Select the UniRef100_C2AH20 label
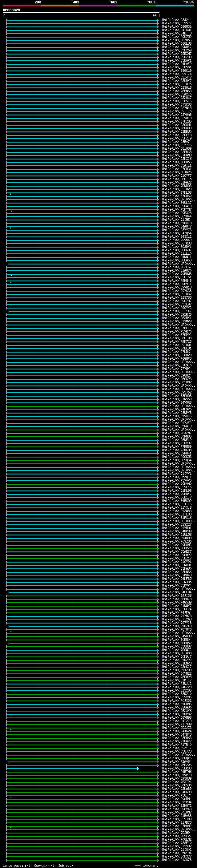The image size is (197, 868). 176,355
